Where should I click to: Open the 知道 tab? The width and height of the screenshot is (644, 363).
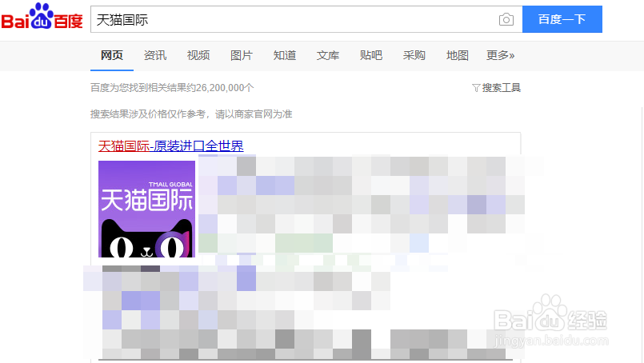(x=285, y=55)
